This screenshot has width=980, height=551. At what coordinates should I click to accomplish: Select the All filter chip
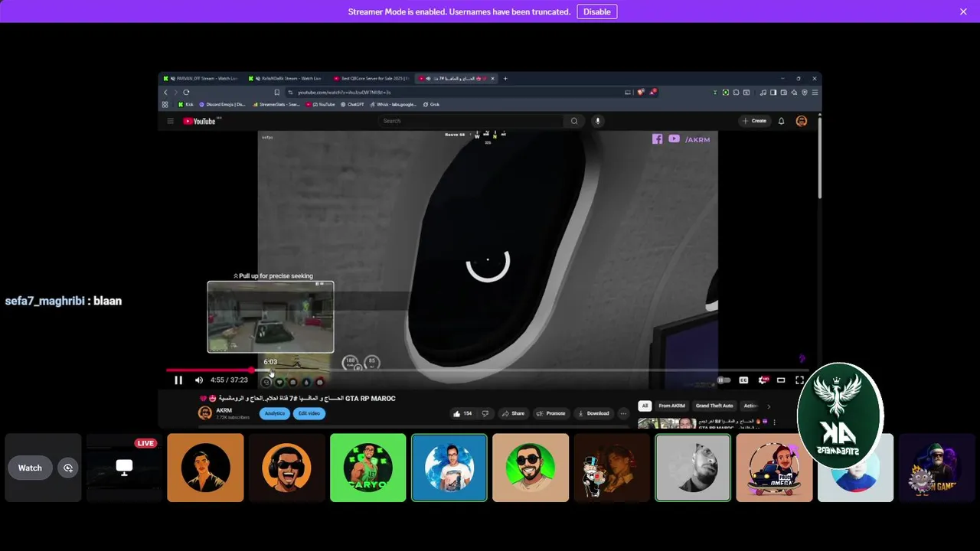click(x=645, y=406)
